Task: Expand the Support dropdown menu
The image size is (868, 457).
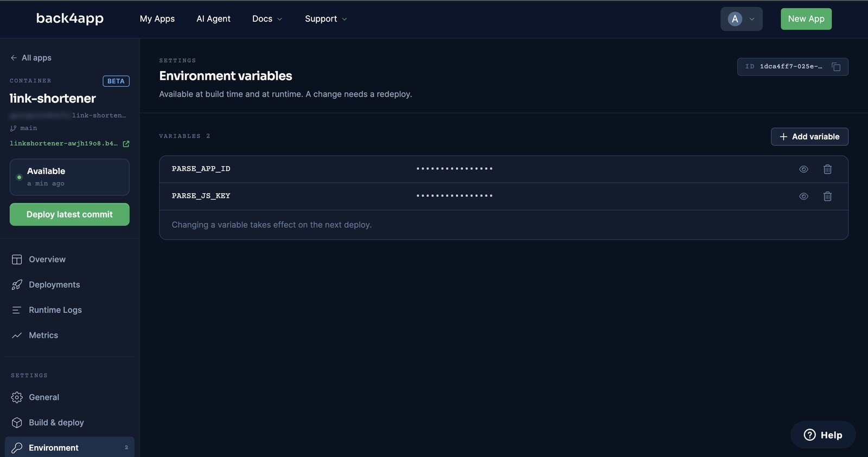Action: 325,19
